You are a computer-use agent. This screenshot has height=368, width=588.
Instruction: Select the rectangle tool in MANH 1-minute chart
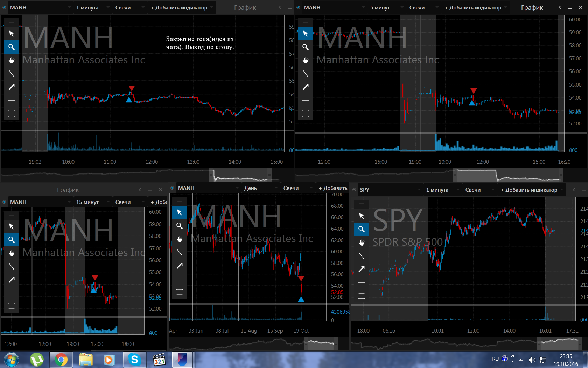[x=12, y=114]
